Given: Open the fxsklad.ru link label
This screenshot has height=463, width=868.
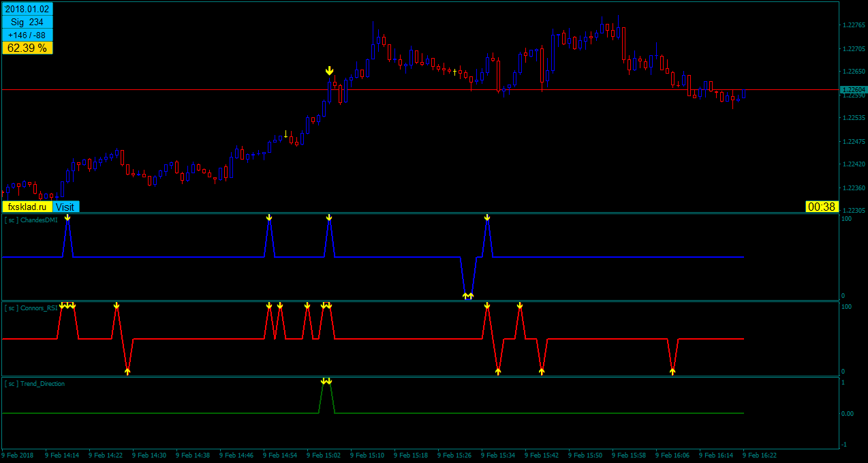Looking at the screenshot, I should coord(27,207).
